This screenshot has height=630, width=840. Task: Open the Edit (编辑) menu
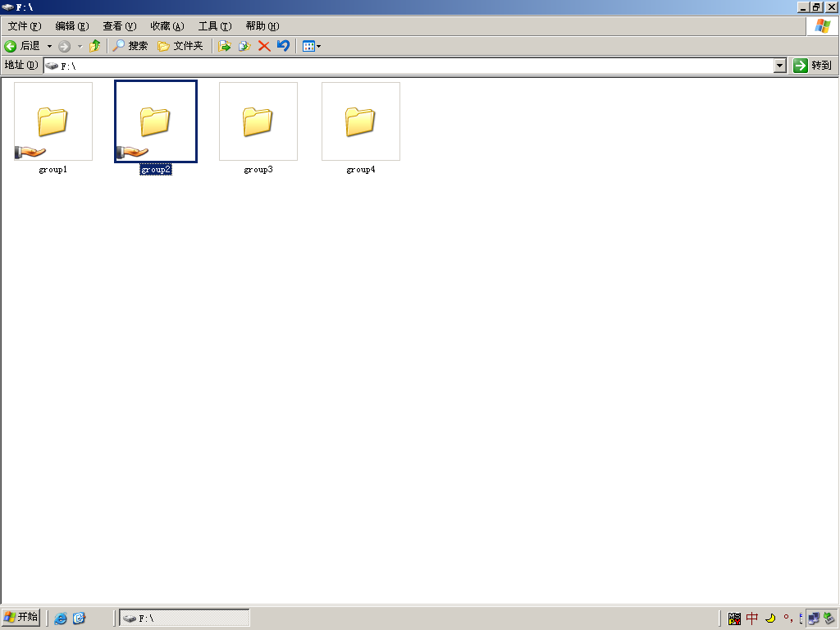pyautogui.click(x=72, y=25)
